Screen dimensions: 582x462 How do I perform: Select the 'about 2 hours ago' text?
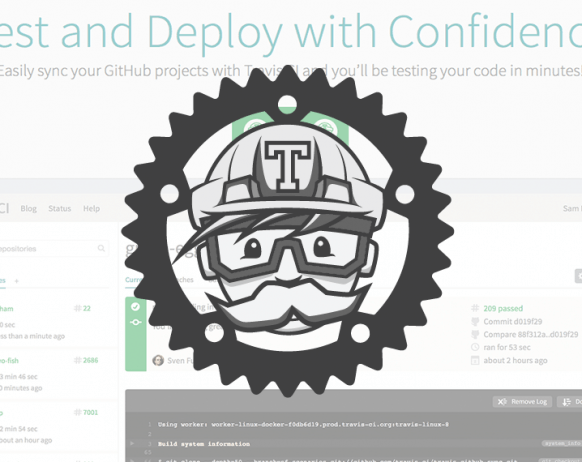point(515,360)
